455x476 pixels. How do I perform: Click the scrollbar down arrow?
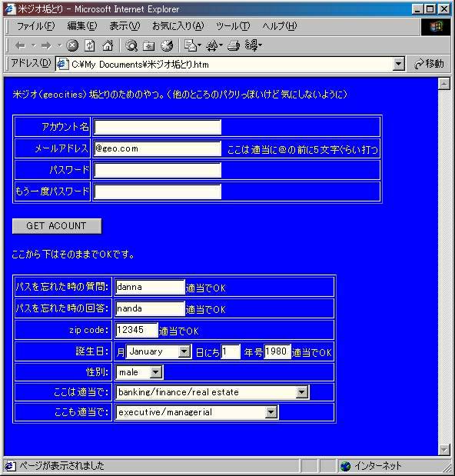[444, 449]
